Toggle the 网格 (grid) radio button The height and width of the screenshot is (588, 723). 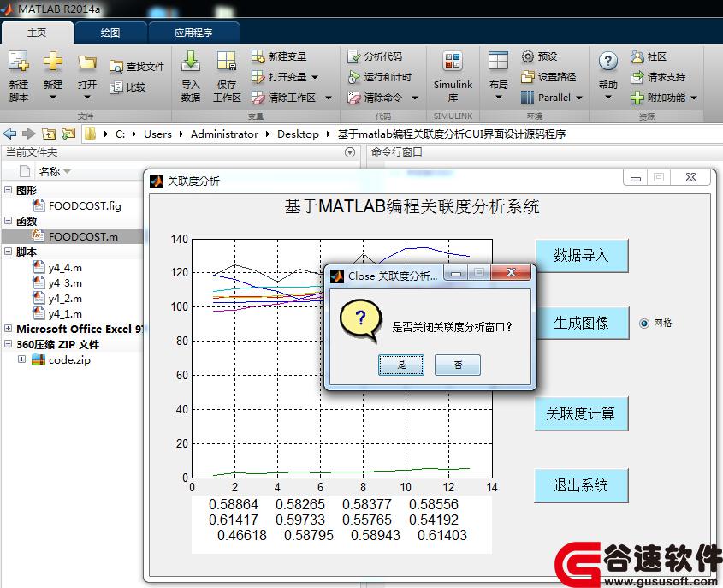[x=643, y=324]
